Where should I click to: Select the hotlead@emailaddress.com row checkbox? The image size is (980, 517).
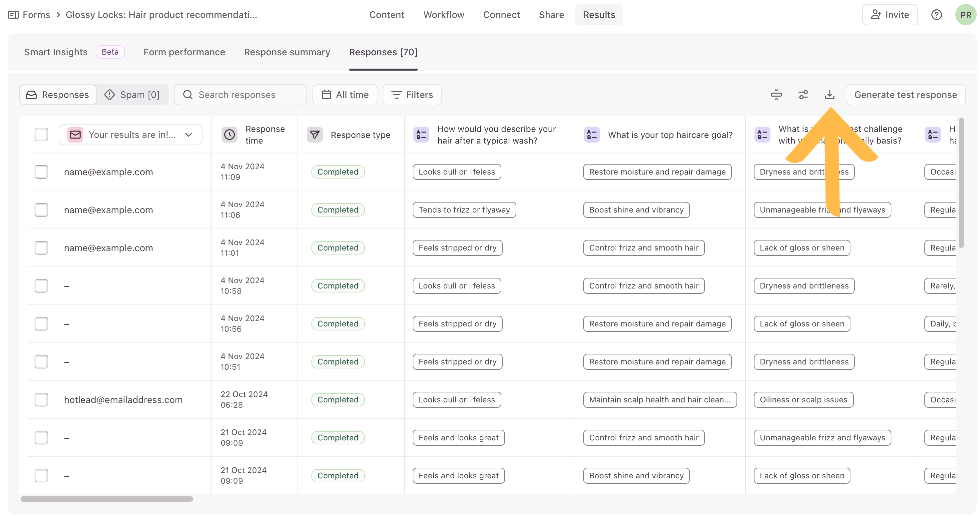click(x=41, y=400)
